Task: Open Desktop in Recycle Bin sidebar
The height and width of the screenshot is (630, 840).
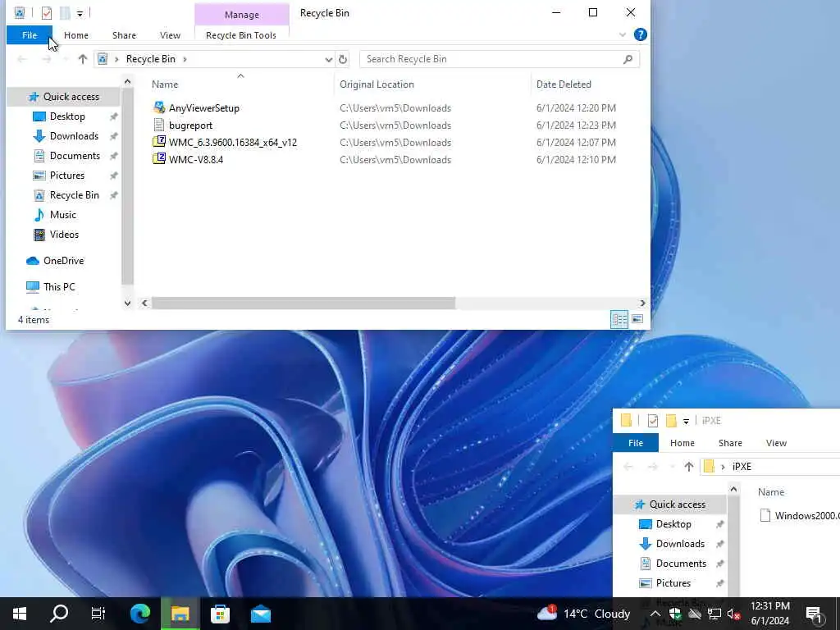Action: point(67,116)
